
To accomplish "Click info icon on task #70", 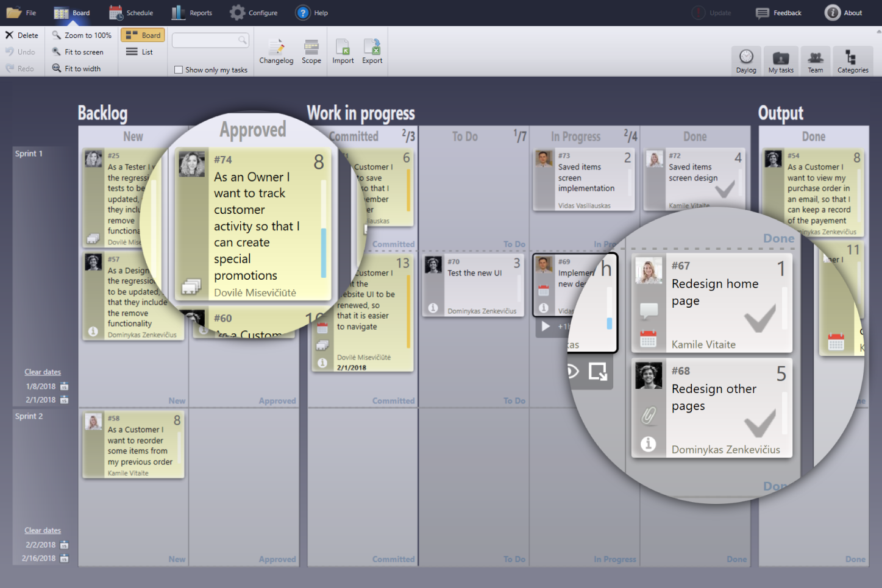I will click(x=433, y=308).
